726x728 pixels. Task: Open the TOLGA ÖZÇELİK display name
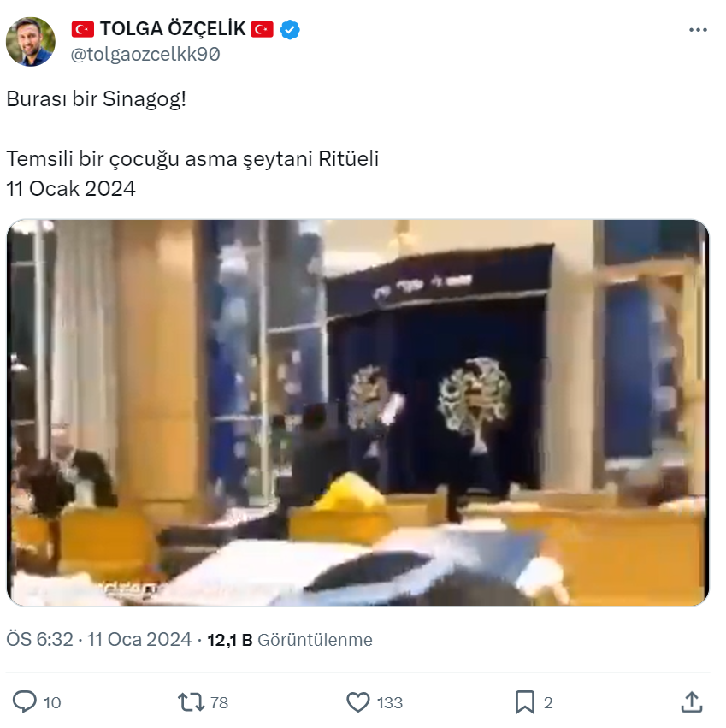pyautogui.click(x=173, y=29)
